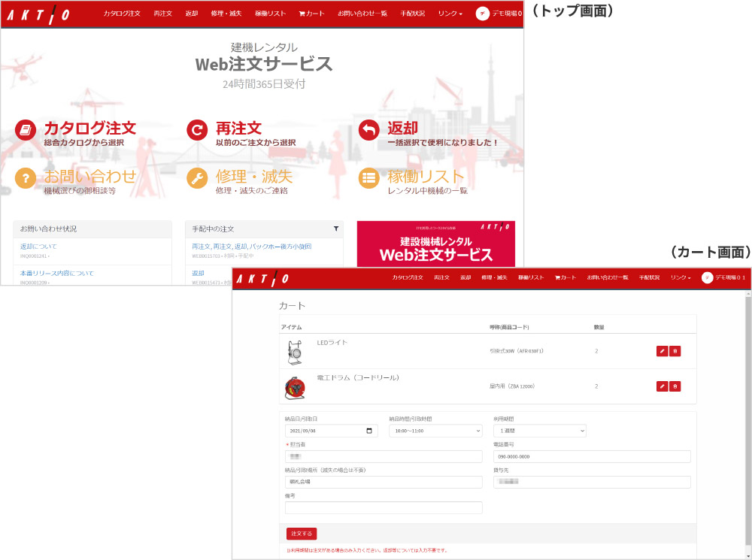Click the デモ現場0 user label in top screen

click(x=507, y=14)
